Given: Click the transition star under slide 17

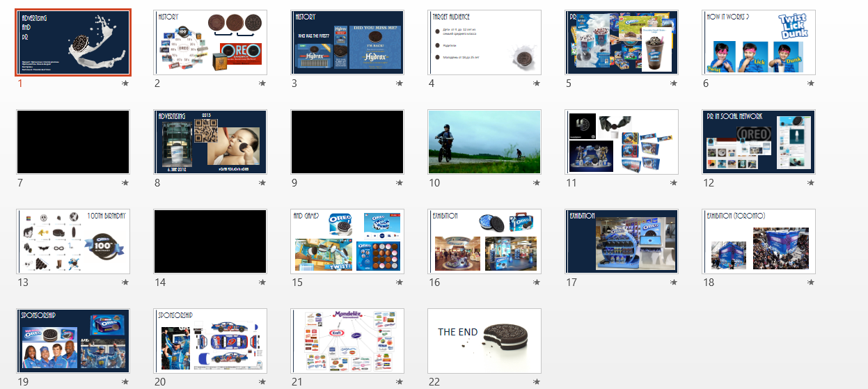Looking at the screenshot, I should [674, 283].
